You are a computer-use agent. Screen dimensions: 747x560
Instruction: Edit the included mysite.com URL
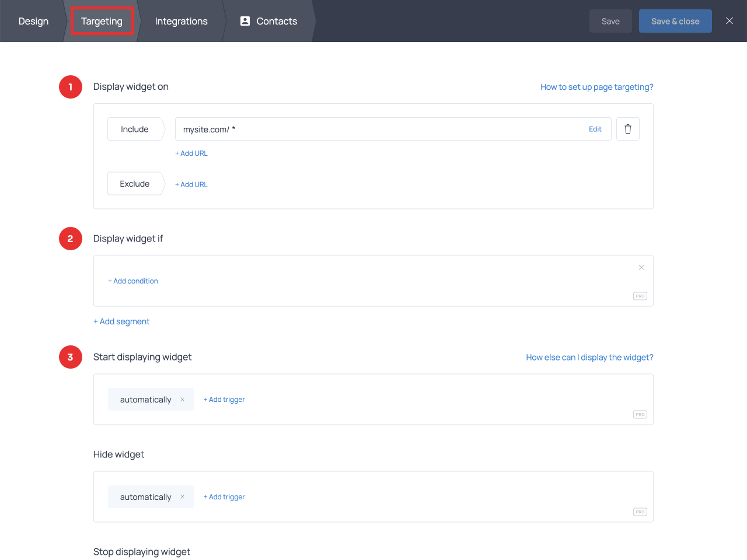tap(595, 128)
